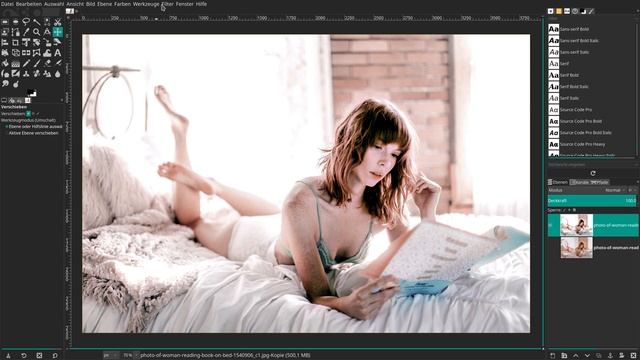Choose 'Aktive Ebene verschieben' option

pos(33,133)
